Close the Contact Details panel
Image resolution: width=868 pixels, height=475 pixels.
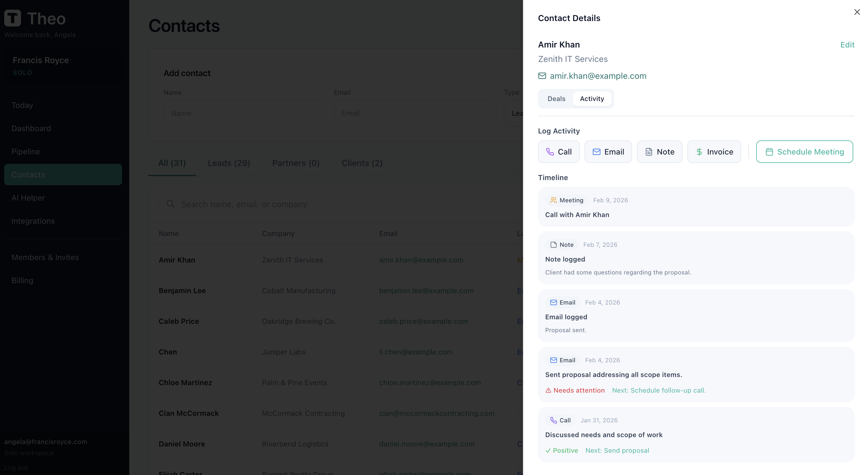point(857,12)
